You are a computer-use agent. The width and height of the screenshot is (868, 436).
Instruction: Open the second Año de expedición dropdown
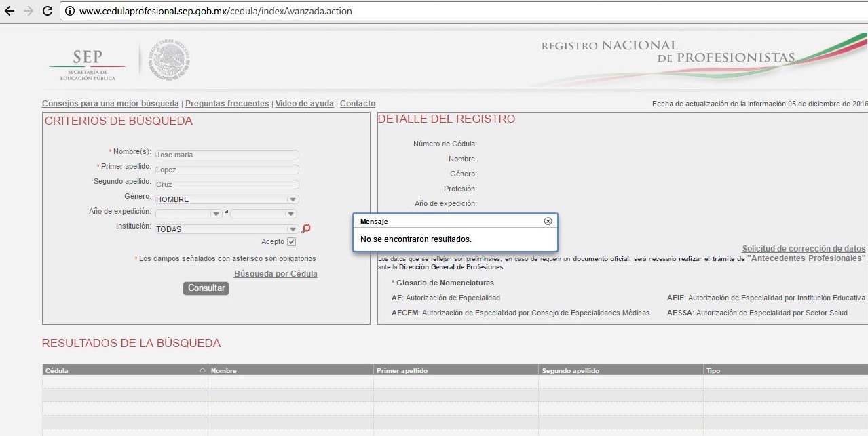[x=290, y=214]
